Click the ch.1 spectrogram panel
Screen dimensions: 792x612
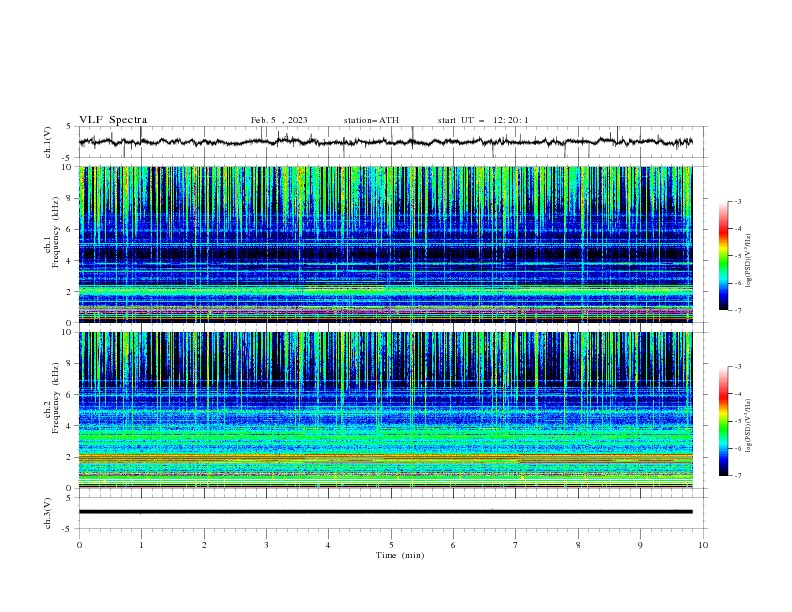[x=385, y=244]
